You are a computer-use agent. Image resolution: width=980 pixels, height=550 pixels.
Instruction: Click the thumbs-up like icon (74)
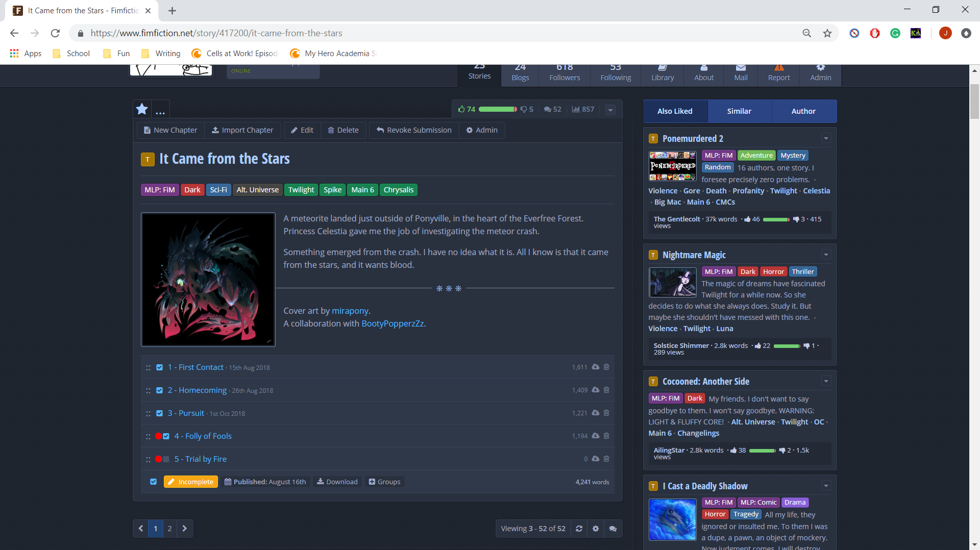point(461,109)
